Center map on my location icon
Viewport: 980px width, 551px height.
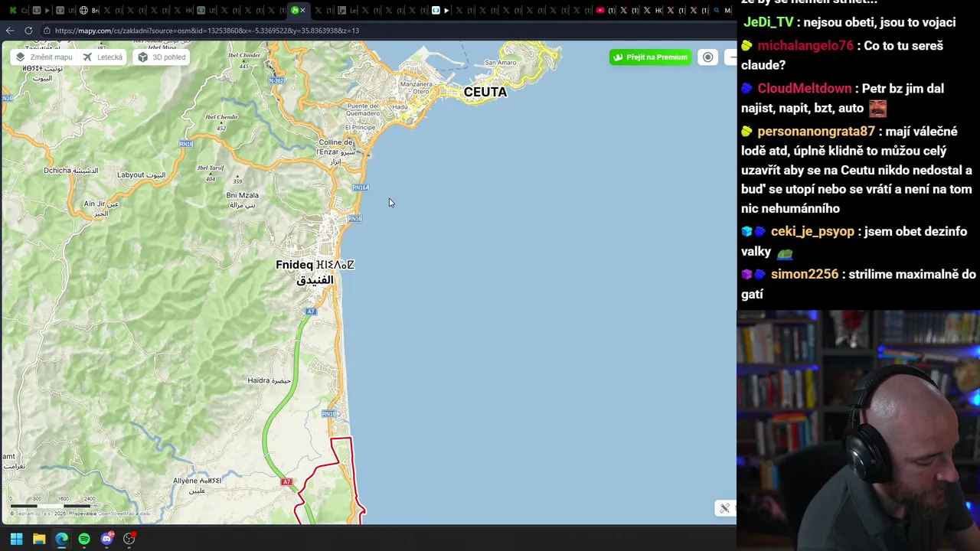click(708, 57)
